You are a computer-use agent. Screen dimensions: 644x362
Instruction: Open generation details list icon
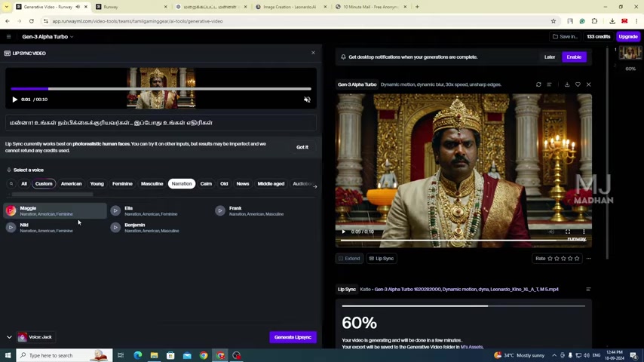tap(549, 84)
